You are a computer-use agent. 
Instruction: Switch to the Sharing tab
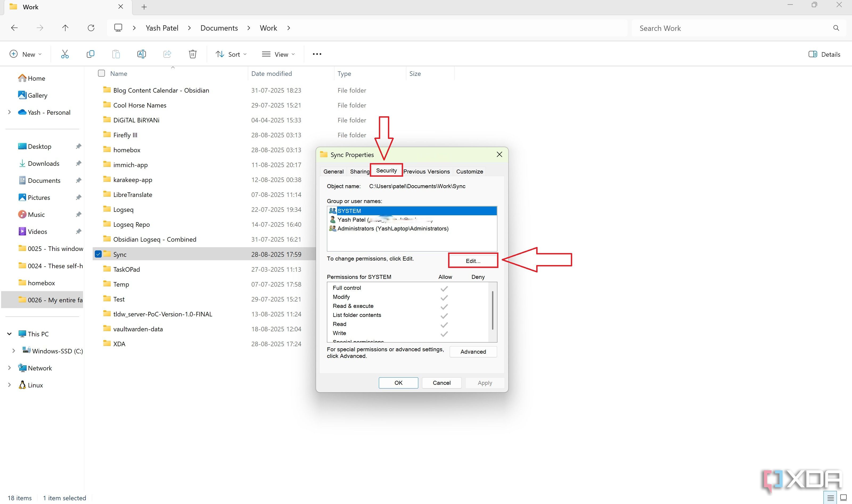pos(360,171)
